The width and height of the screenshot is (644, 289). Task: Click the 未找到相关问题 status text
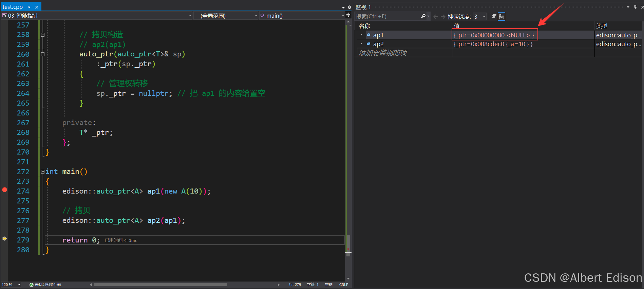[x=48, y=285]
